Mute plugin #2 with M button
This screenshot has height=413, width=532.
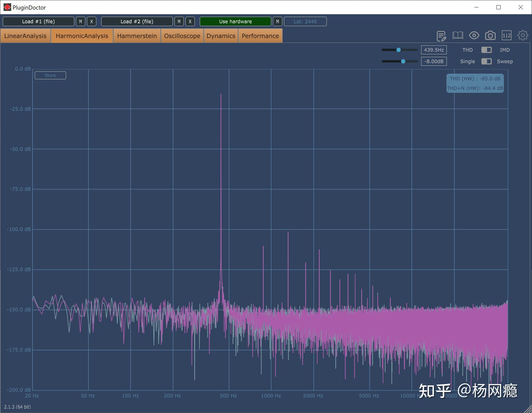[x=179, y=22]
